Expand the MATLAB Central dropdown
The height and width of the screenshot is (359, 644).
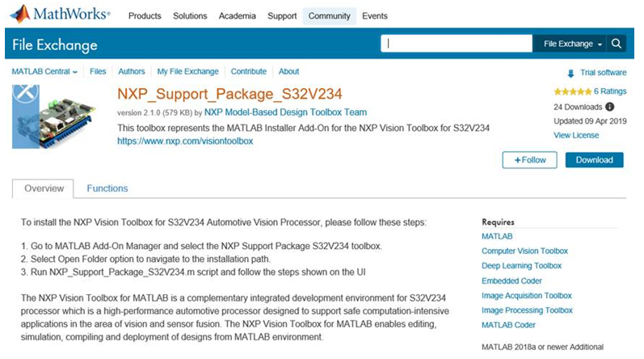point(44,71)
